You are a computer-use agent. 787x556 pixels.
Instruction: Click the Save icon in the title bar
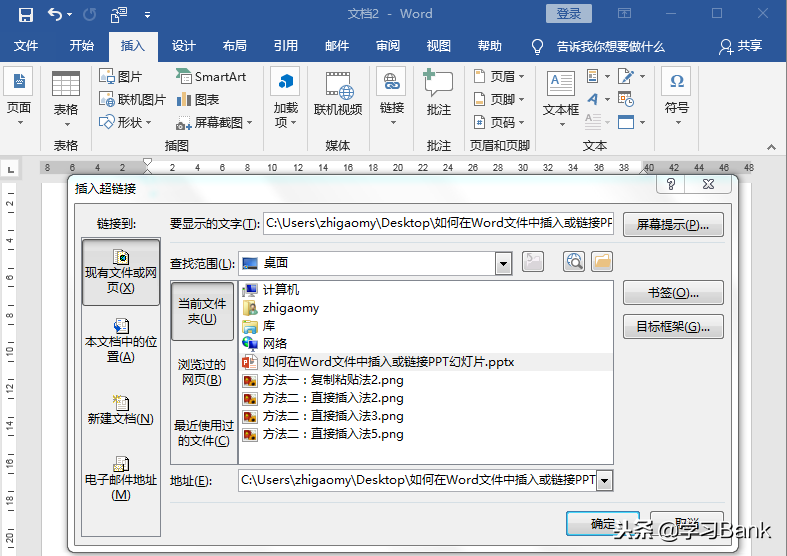pyautogui.click(x=26, y=15)
